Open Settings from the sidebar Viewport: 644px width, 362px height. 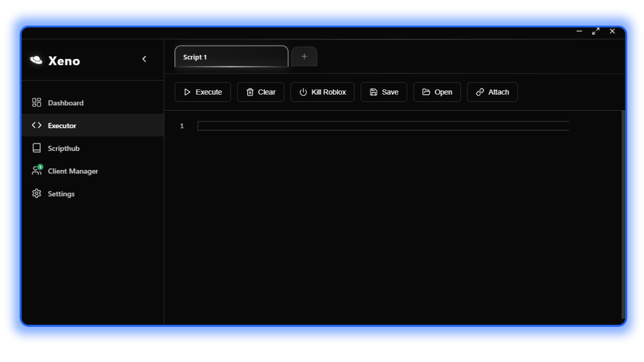[93, 194]
